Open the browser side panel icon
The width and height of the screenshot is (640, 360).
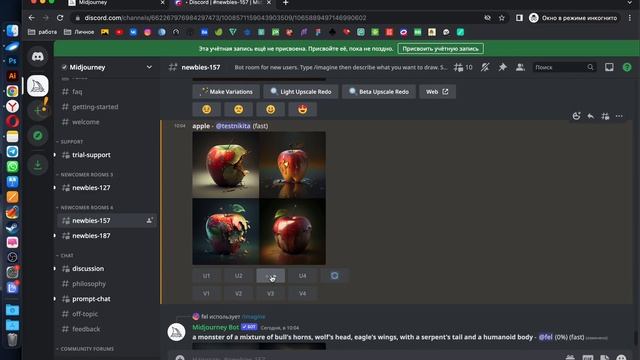point(519,18)
